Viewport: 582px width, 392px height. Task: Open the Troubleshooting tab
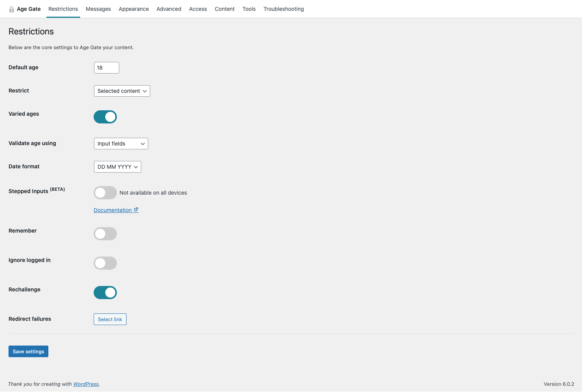(x=284, y=9)
